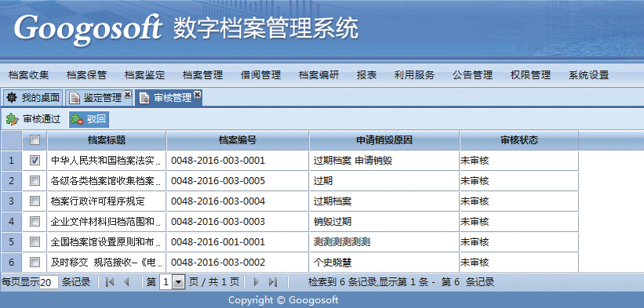Select the 0048-2016-003-0003 cell

[x=238, y=222]
